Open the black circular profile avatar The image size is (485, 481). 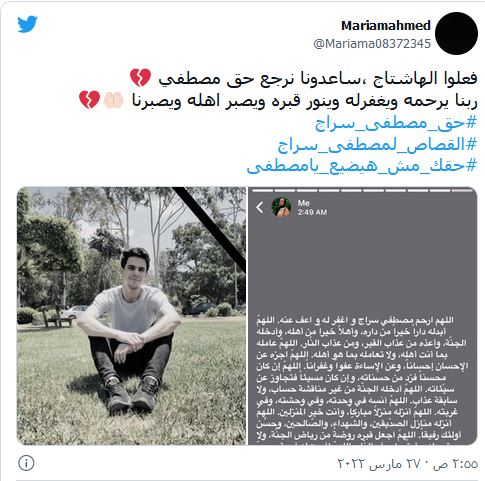[456, 34]
